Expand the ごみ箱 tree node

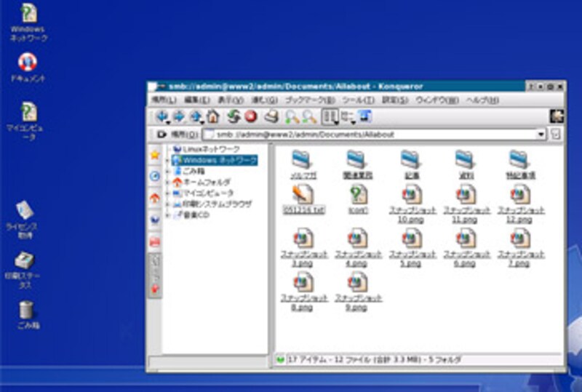pyautogui.click(x=167, y=171)
